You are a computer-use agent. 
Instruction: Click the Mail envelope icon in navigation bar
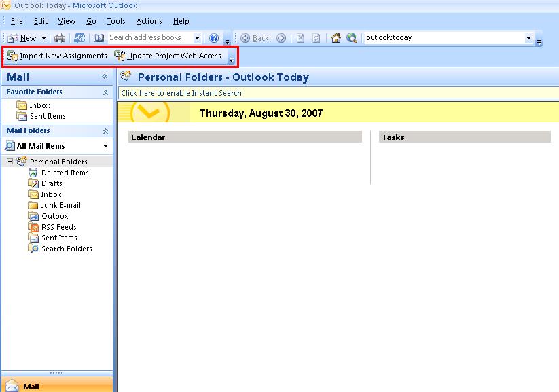click(12, 386)
